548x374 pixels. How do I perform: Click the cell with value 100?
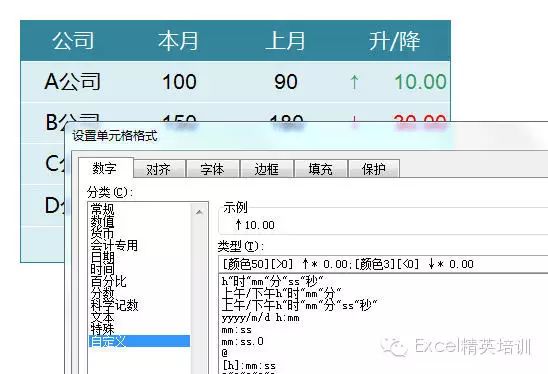tap(179, 82)
